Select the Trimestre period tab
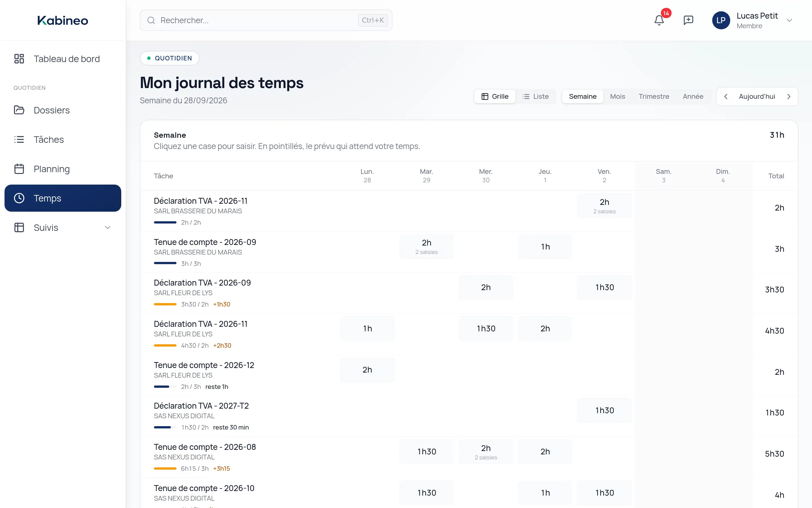 coord(654,97)
